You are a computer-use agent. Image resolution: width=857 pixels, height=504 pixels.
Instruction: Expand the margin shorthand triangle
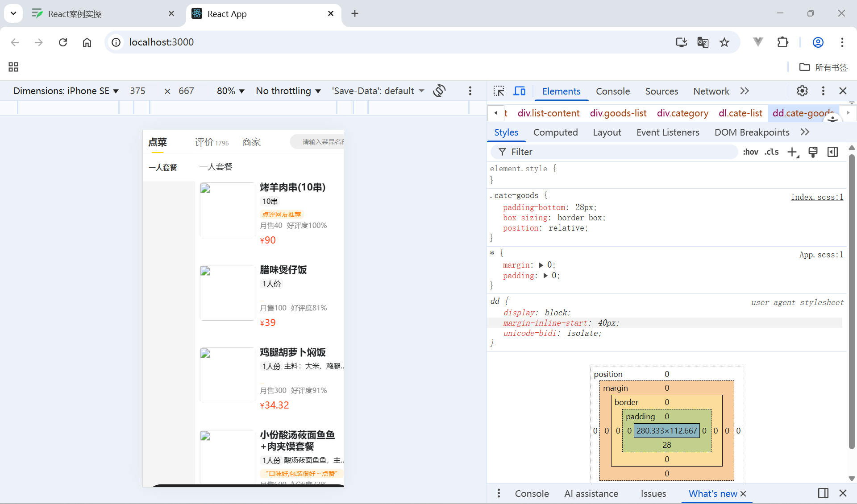point(541,265)
